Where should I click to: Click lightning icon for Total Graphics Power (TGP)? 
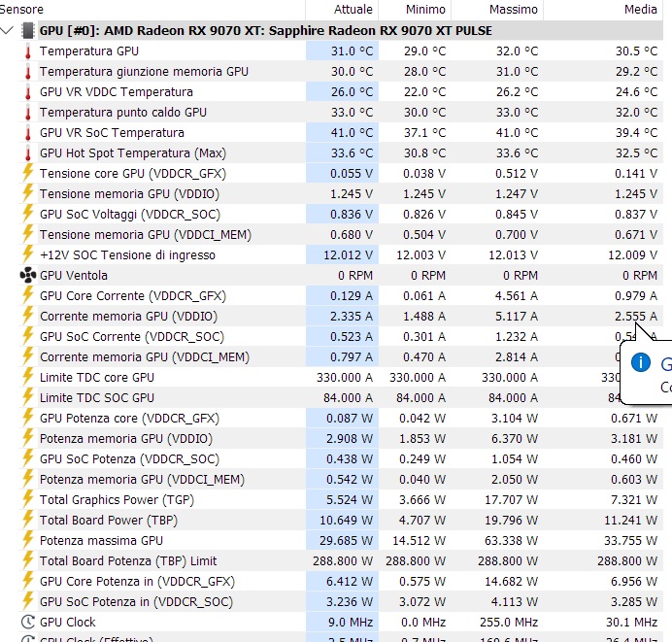[28, 499]
